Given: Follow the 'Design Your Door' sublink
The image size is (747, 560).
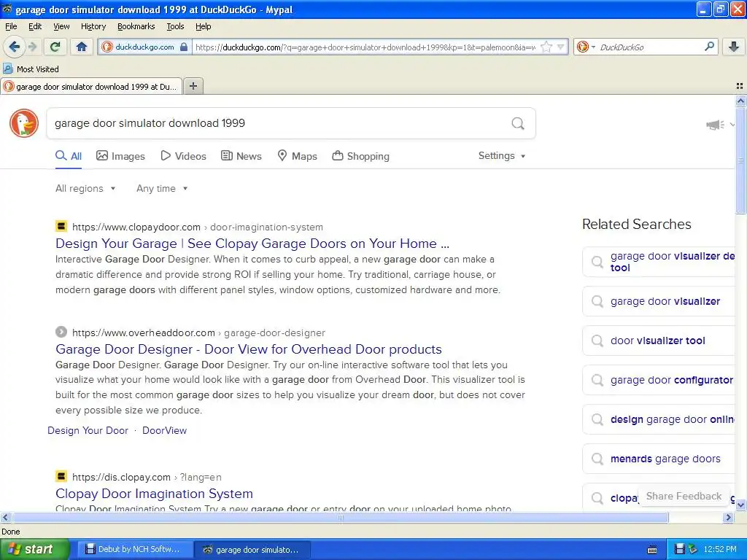Looking at the screenshot, I should point(88,430).
